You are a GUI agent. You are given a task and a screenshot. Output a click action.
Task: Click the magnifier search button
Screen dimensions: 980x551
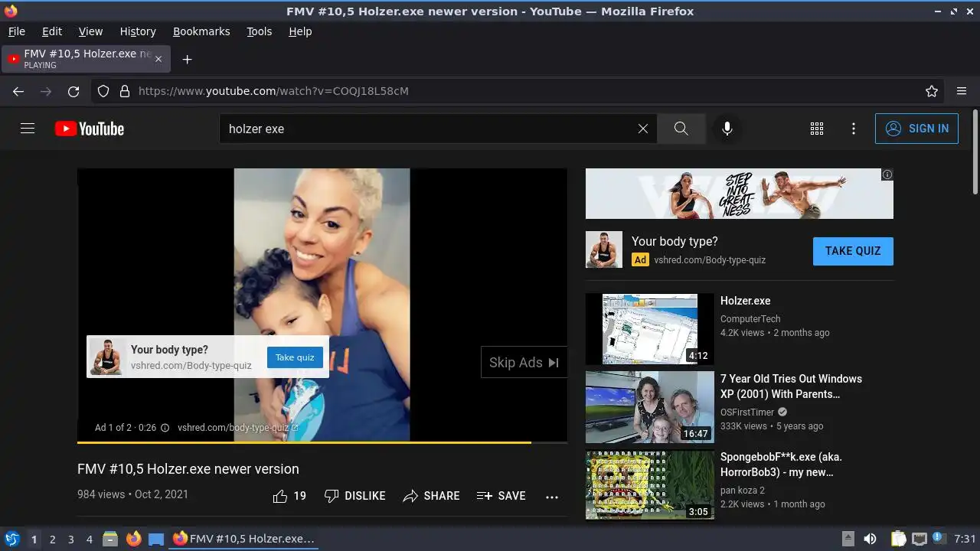pyautogui.click(x=681, y=129)
